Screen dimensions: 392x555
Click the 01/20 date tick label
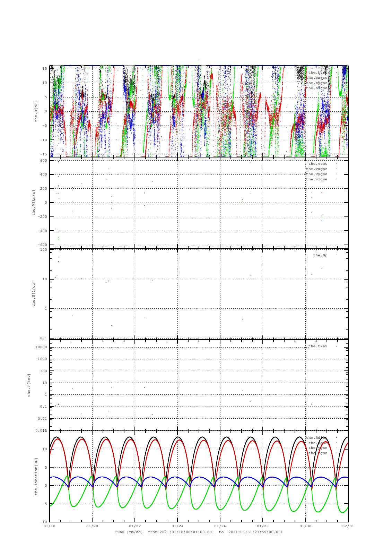pyautogui.click(x=92, y=526)
